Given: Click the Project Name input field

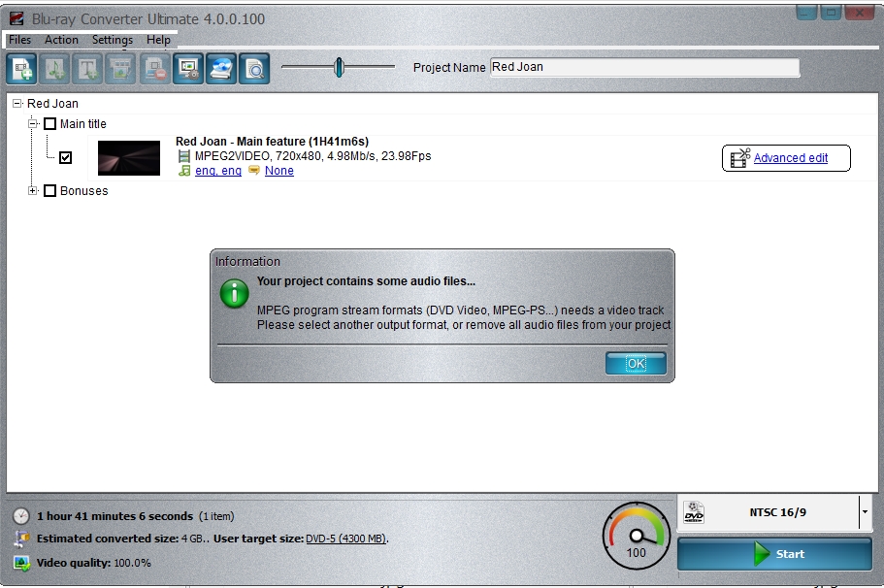Looking at the screenshot, I should (644, 67).
